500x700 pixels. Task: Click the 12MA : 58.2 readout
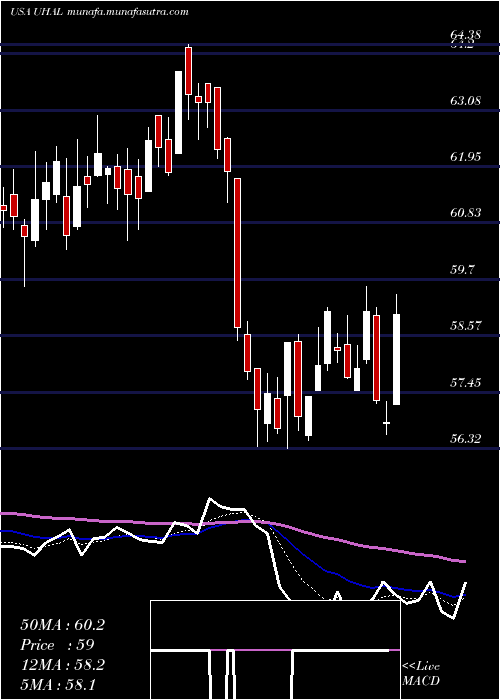(x=62, y=664)
